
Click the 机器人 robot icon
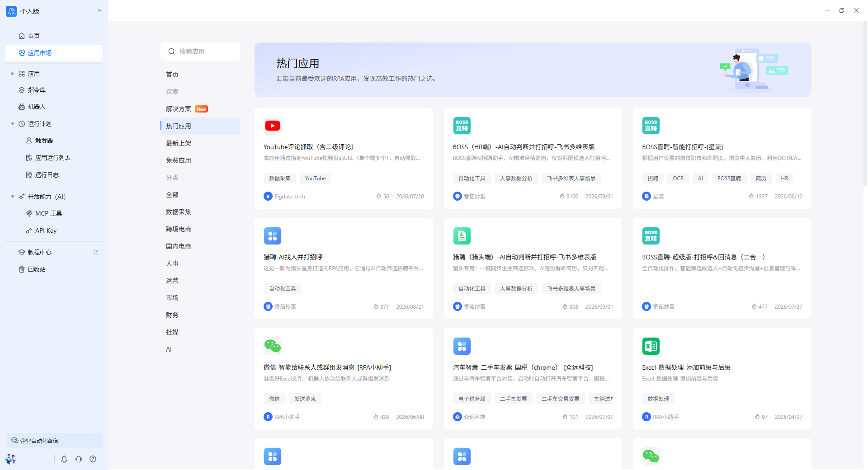tap(22, 107)
